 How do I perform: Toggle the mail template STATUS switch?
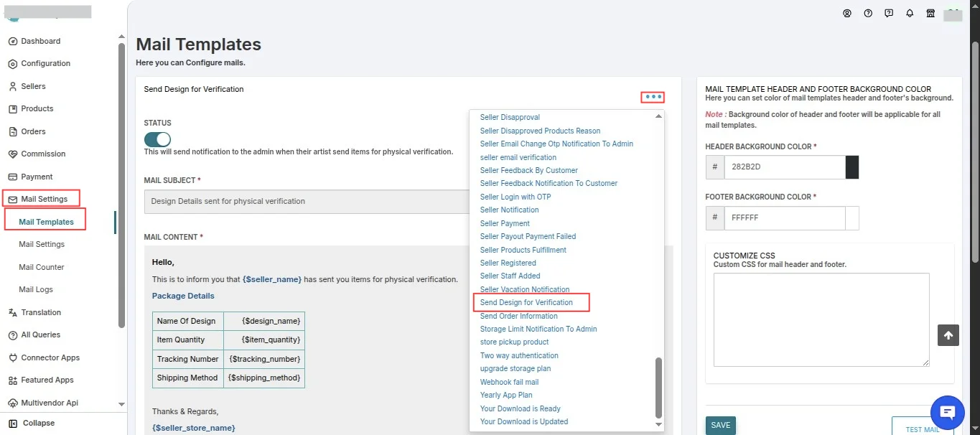coord(157,139)
